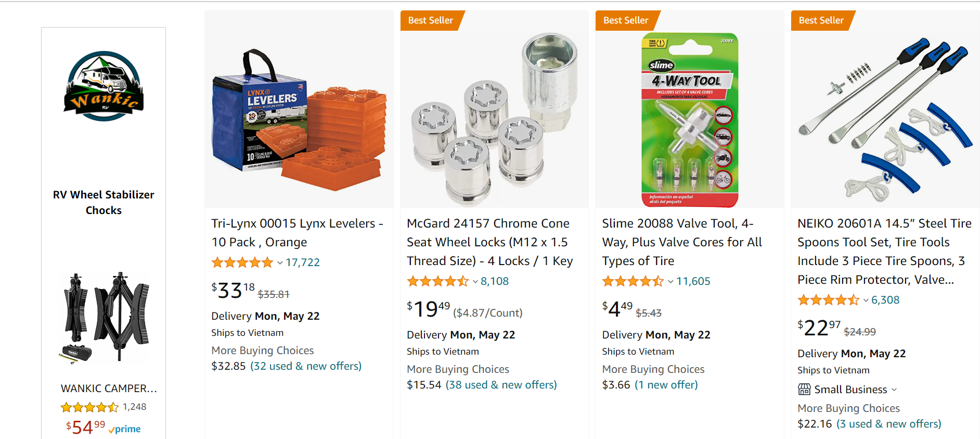This screenshot has height=439, width=980.
Task: Click Lynx Levelers five-star rating icon
Action: coord(242,262)
